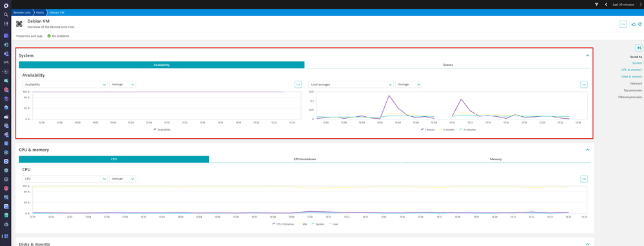Open the Load averages metric dropdown
644x246 pixels.
(x=351, y=85)
